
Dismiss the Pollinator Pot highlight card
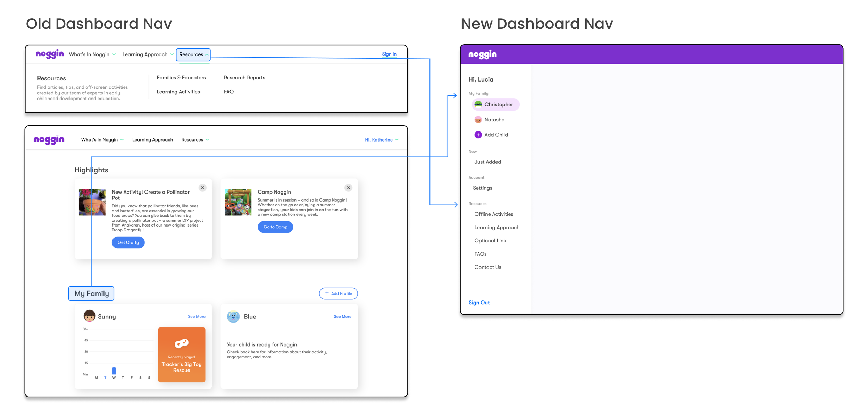click(x=202, y=188)
